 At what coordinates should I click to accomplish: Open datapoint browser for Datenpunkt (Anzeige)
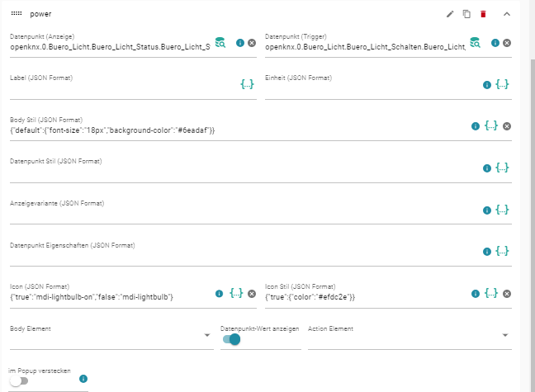click(x=220, y=43)
